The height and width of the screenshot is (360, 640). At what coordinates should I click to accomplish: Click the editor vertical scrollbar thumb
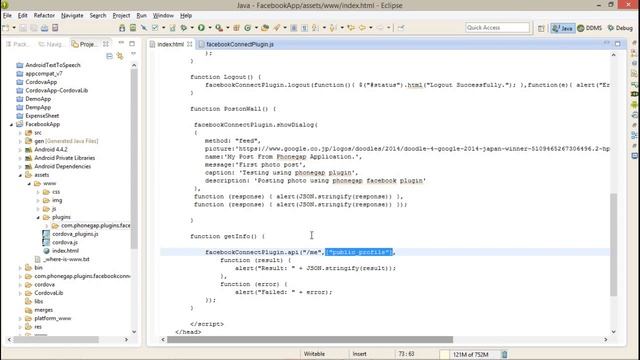613,244
